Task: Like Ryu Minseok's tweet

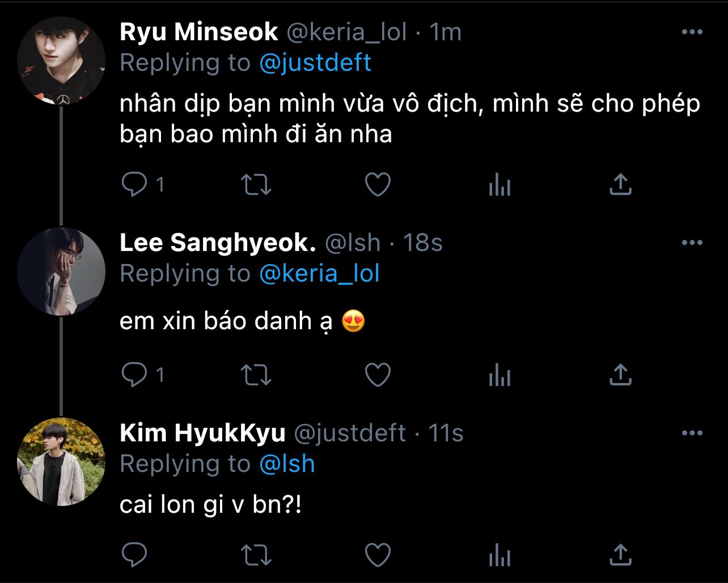Action: point(378,185)
